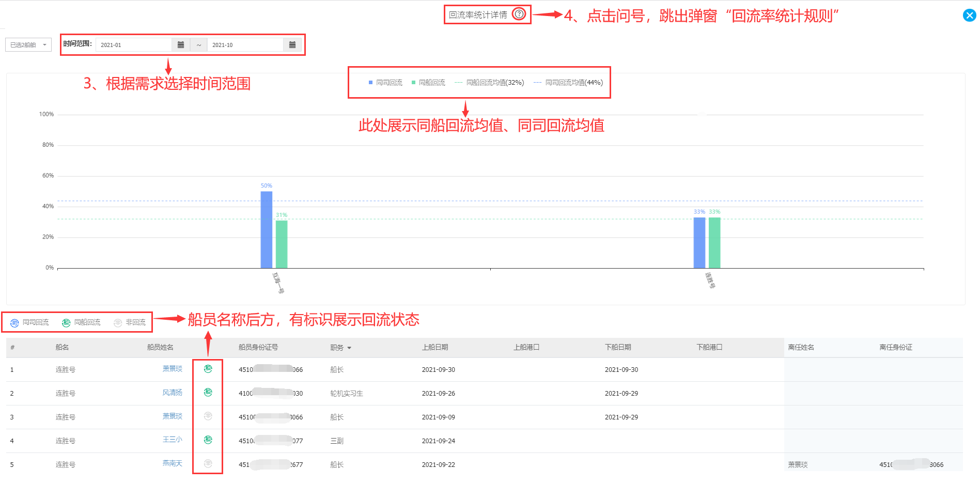This screenshot has height=484, width=980.
Task: Click boarding date 2021-09-26 cell
Action: point(439,394)
